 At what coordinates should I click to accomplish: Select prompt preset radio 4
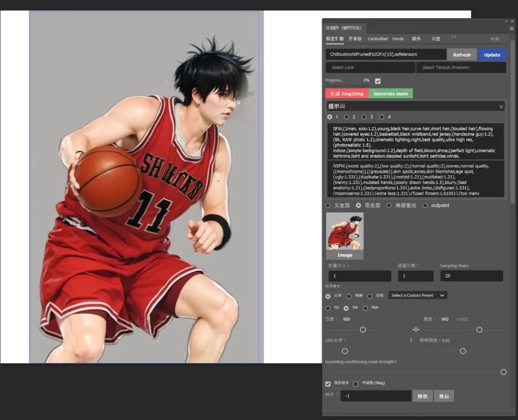[x=382, y=117]
